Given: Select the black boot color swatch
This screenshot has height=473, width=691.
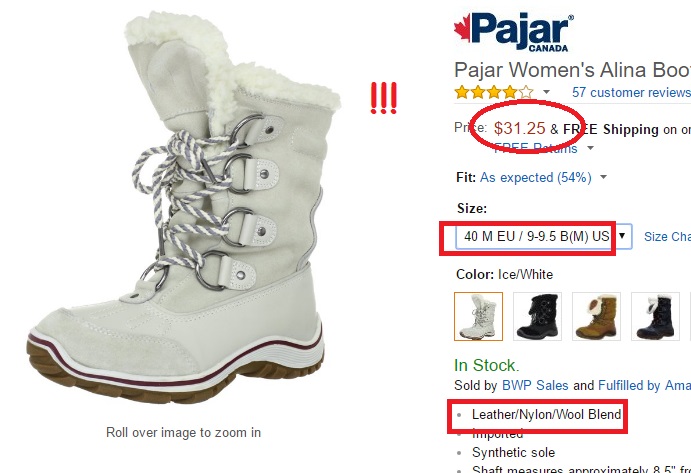Looking at the screenshot, I should [x=537, y=316].
